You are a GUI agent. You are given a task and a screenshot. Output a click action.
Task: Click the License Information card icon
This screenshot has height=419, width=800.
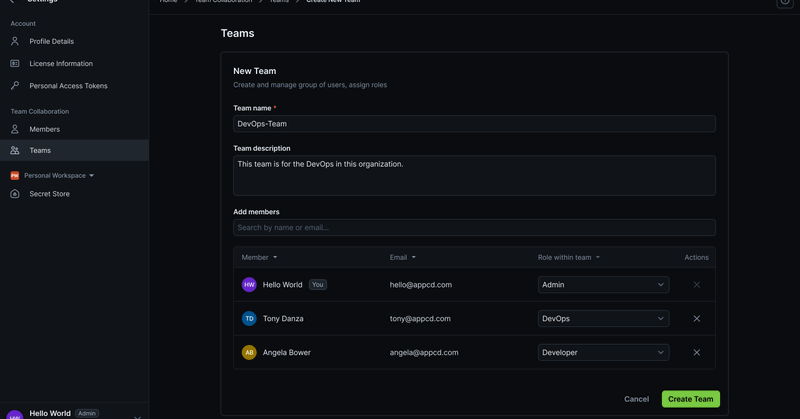(15, 64)
